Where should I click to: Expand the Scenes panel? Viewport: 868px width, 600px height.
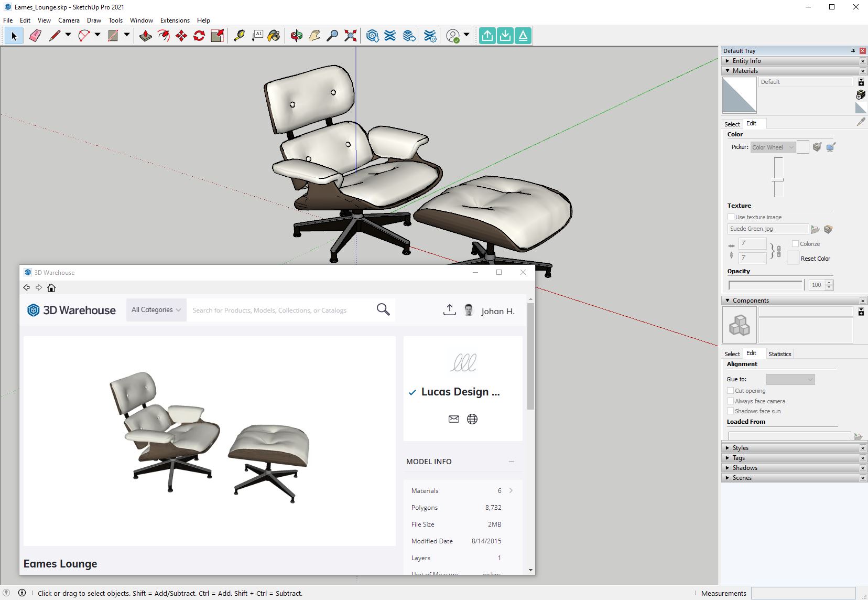click(x=728, y=478)
